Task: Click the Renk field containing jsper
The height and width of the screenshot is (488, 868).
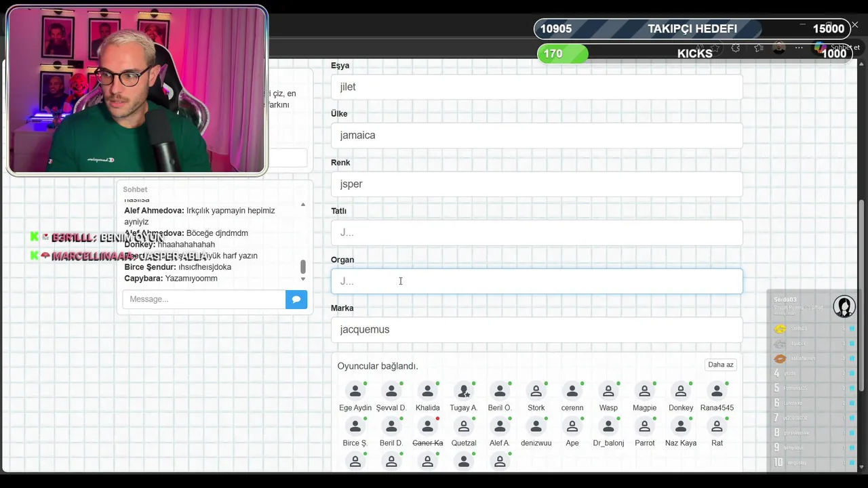Action: (536, 184)
